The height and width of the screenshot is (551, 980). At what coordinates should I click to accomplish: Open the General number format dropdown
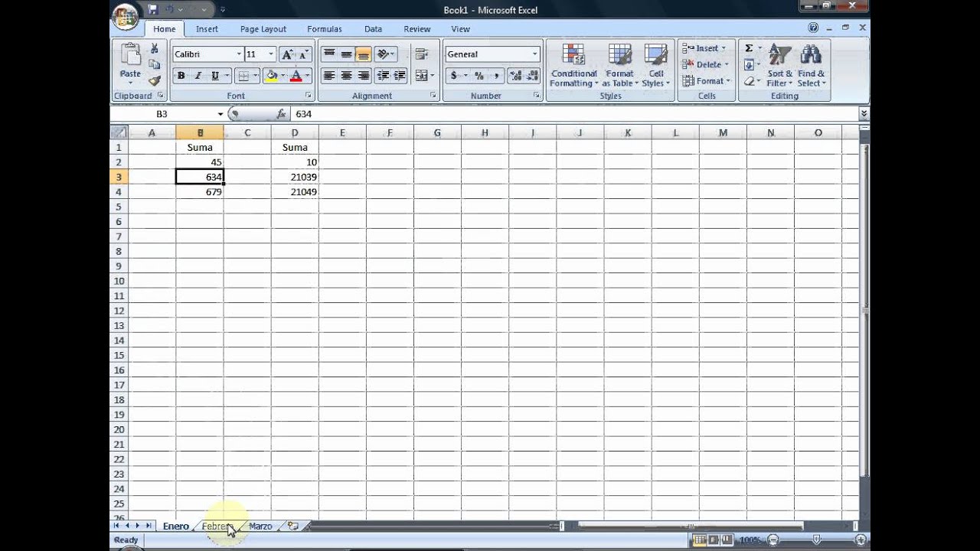(534, 54)
